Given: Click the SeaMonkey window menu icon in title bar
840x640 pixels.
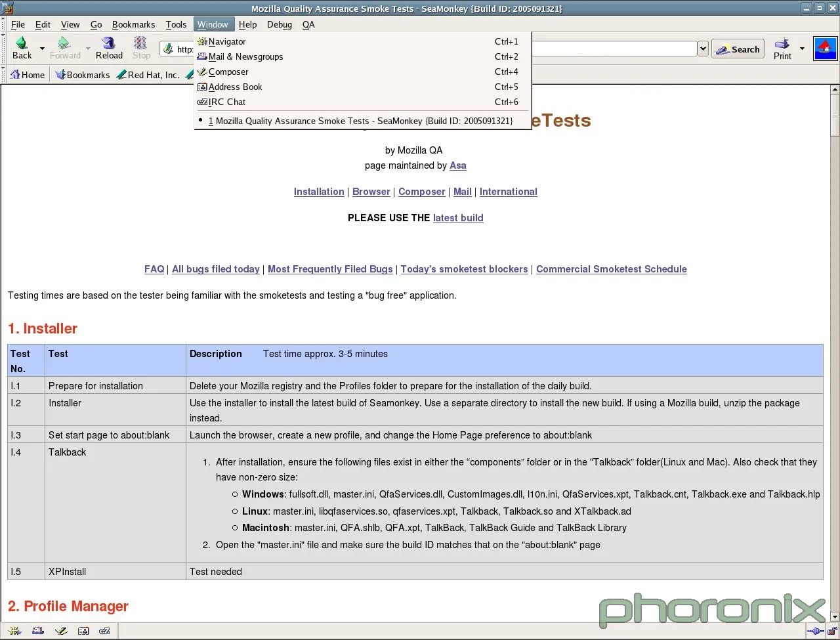Looking at the screenshot, I should [8, 8].
